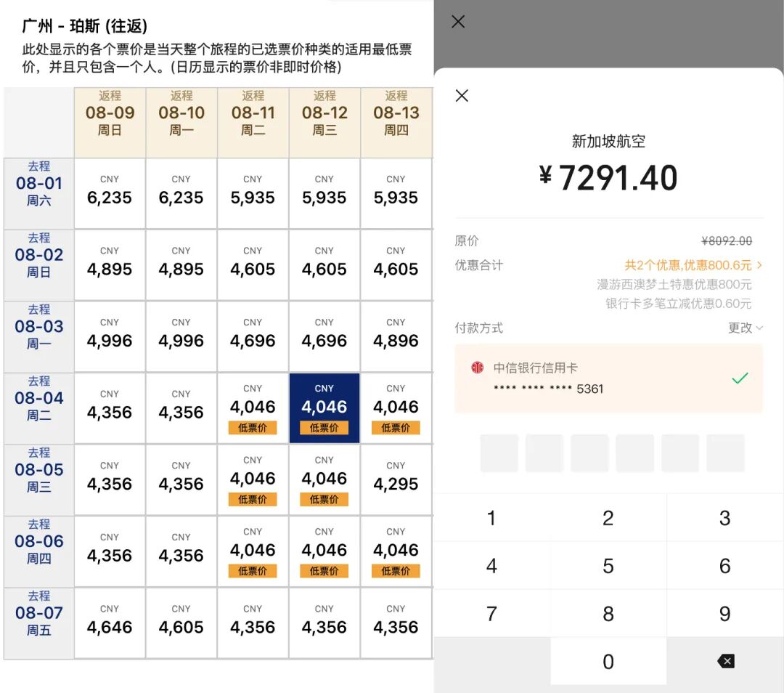Viewport: 784px width, 693px height.
Task: Select departure row 08-05 周三
Action: click(x=39, y=480)
